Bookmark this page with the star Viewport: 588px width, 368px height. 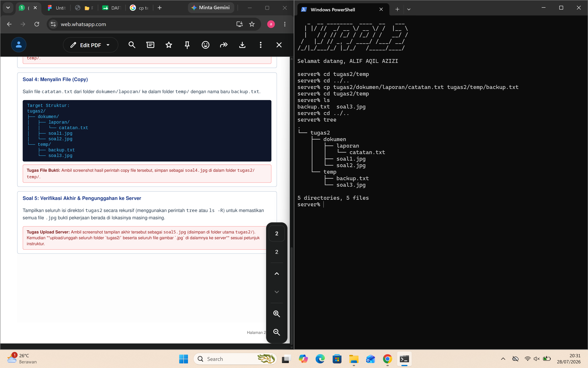[x=252, y=24]
